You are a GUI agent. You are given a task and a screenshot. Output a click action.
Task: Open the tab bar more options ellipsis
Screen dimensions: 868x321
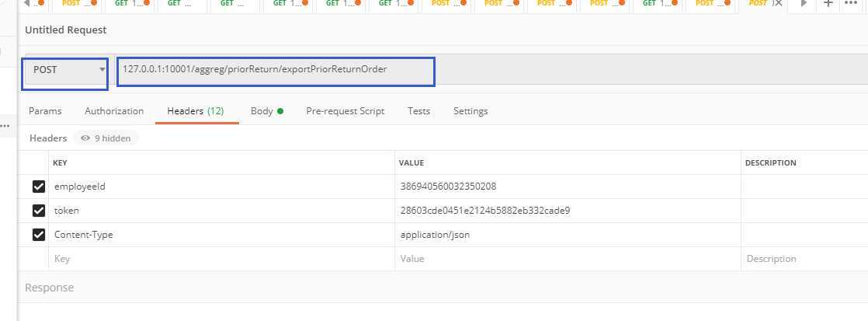[x=851, y=4]
